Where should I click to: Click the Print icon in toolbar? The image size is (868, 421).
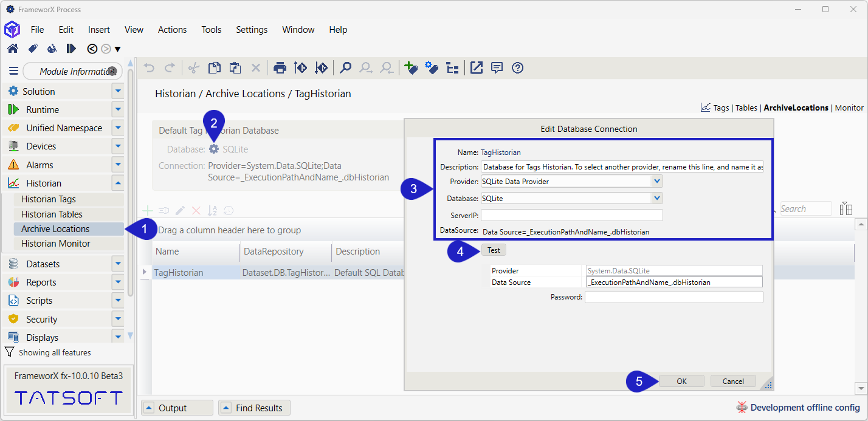pyautogui.click(x=280, y=68)
